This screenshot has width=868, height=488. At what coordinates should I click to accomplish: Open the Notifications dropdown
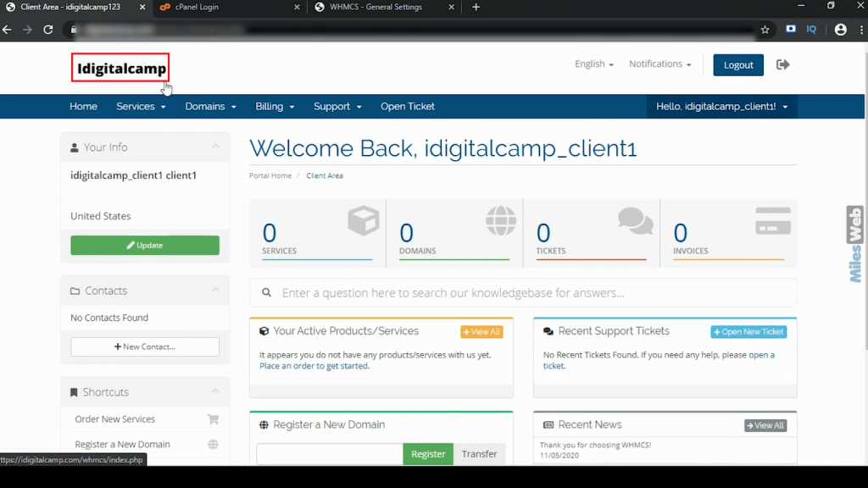pyautogui.click(x=659, y=64)
